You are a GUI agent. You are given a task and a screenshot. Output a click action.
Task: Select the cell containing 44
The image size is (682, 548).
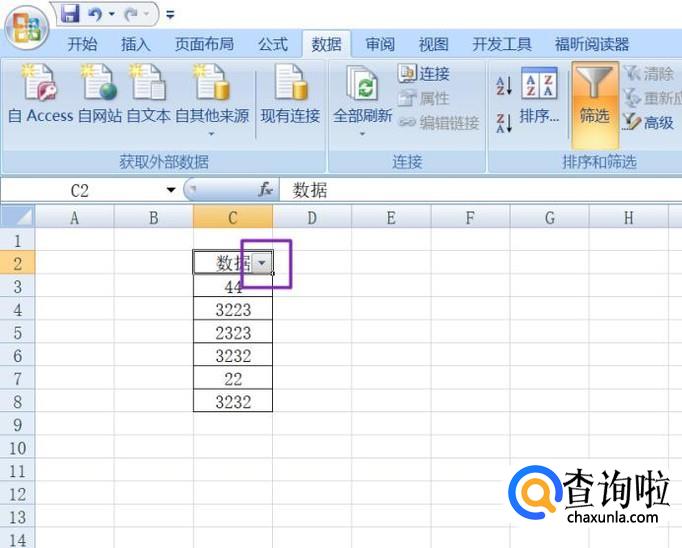[x=233, y=286]
